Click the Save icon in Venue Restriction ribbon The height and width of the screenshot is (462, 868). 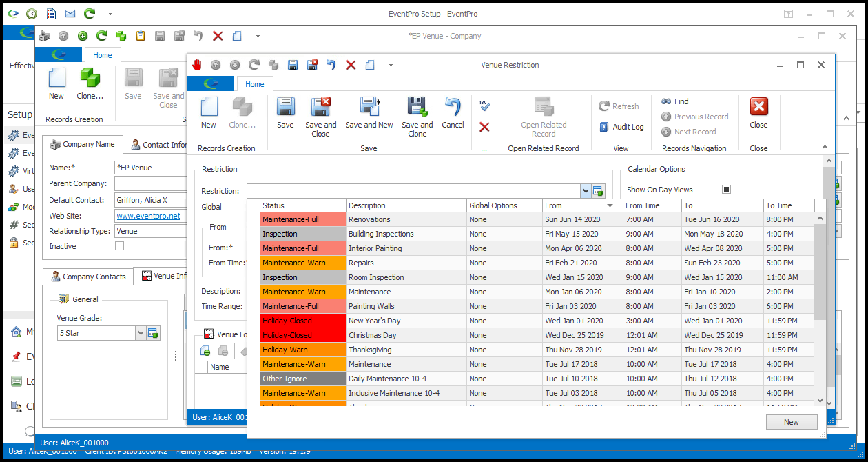pyautogui.click(x=285, y=107)
